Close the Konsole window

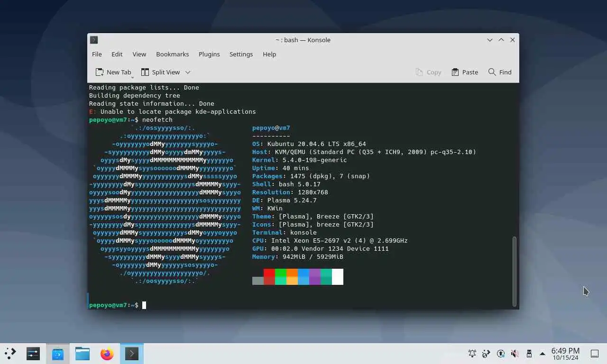tap(513, 40)
